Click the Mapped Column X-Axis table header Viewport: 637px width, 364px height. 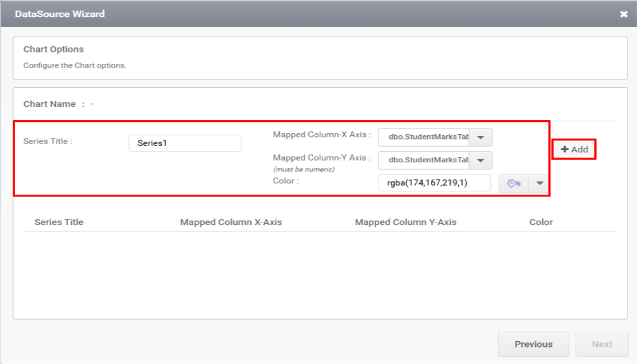click(x=231, y=222)
